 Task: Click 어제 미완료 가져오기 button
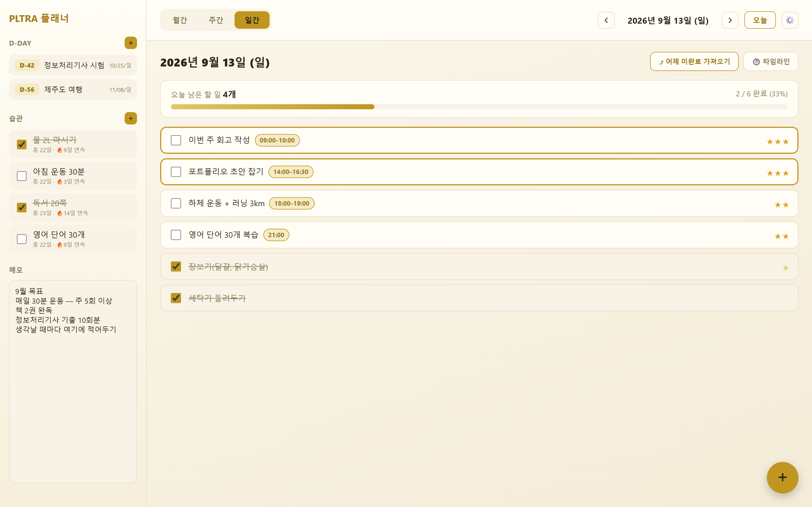click(x=694, y=61)
